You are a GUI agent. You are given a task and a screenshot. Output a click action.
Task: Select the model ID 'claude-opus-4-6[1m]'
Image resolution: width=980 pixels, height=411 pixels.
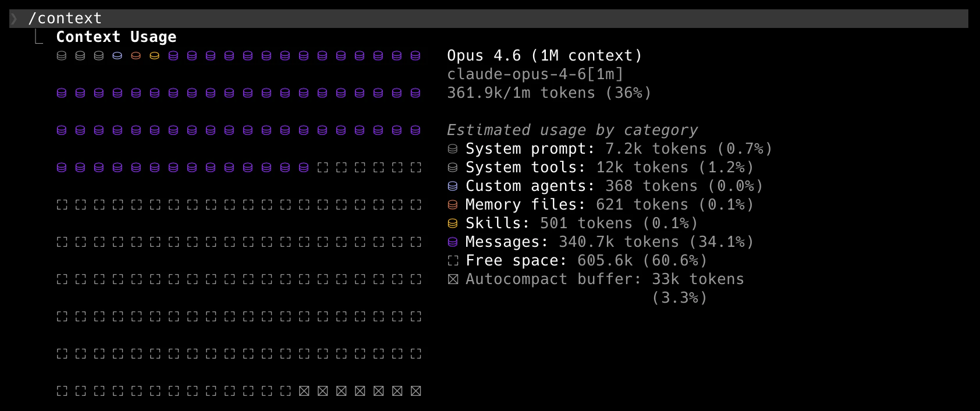535,75
